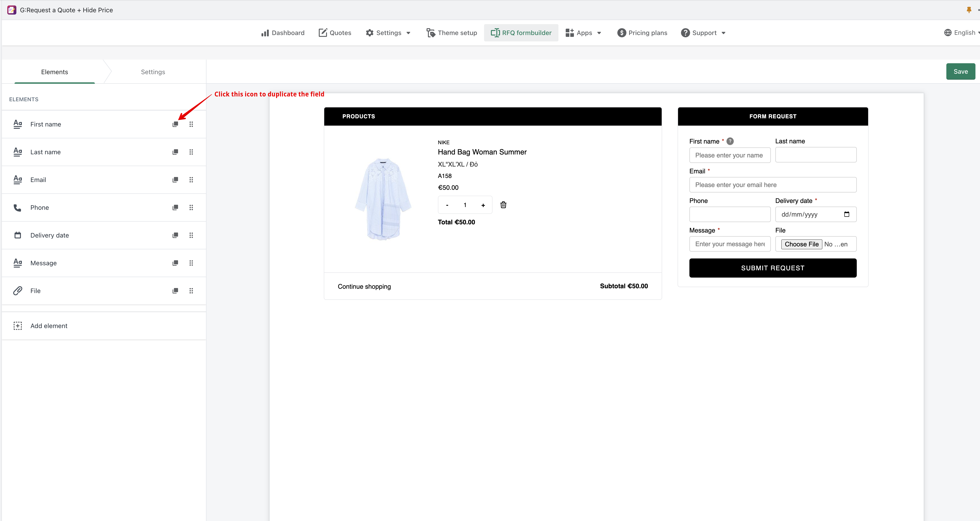Duplicate the Email field

coord(175,180)
